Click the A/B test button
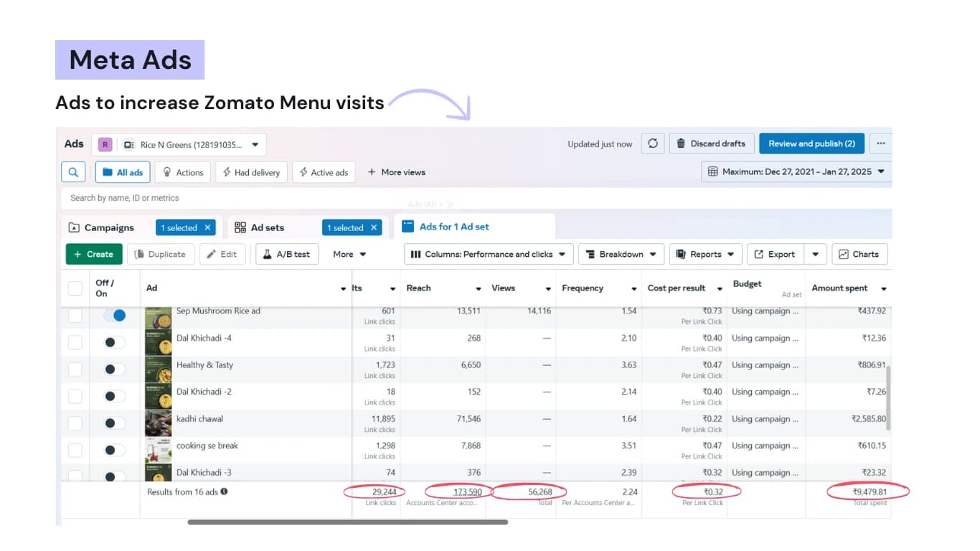 coord(287,254)
